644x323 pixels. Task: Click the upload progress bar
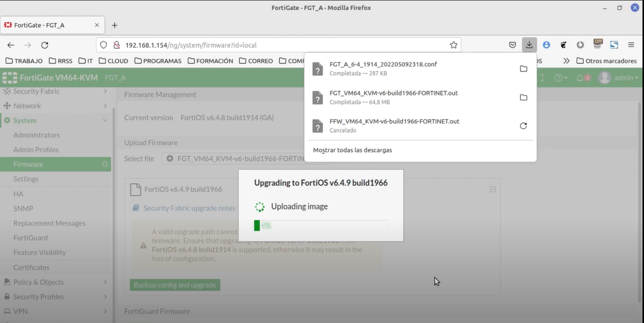[321, 225]
